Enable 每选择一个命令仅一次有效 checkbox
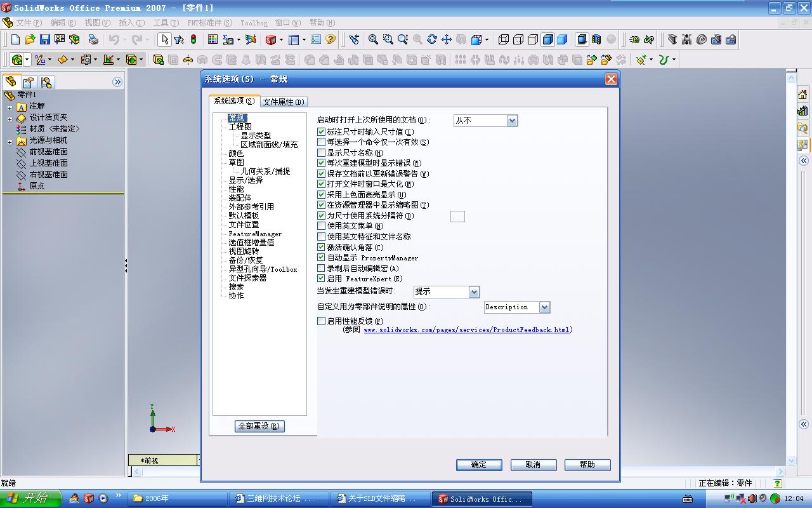812x508 pixels. click(321, 142)
